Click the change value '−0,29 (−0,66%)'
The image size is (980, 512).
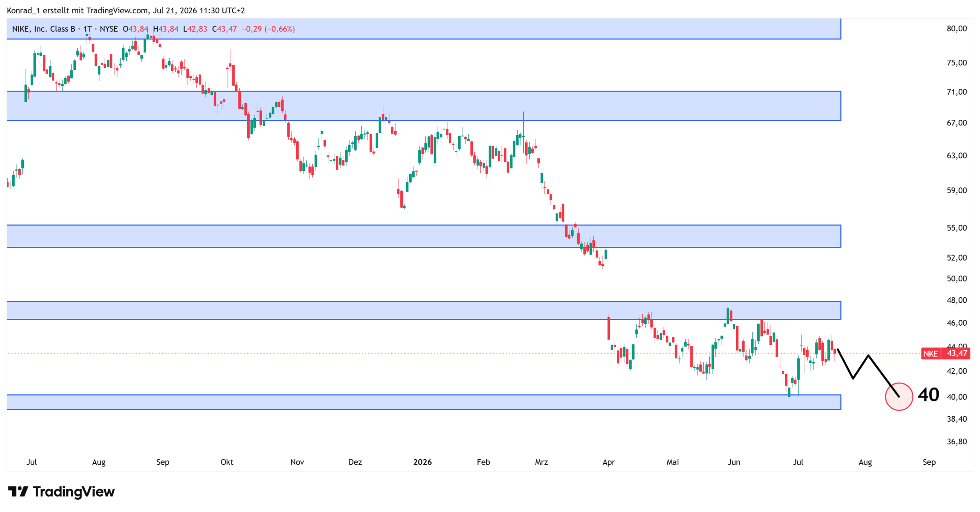[268, 29]
